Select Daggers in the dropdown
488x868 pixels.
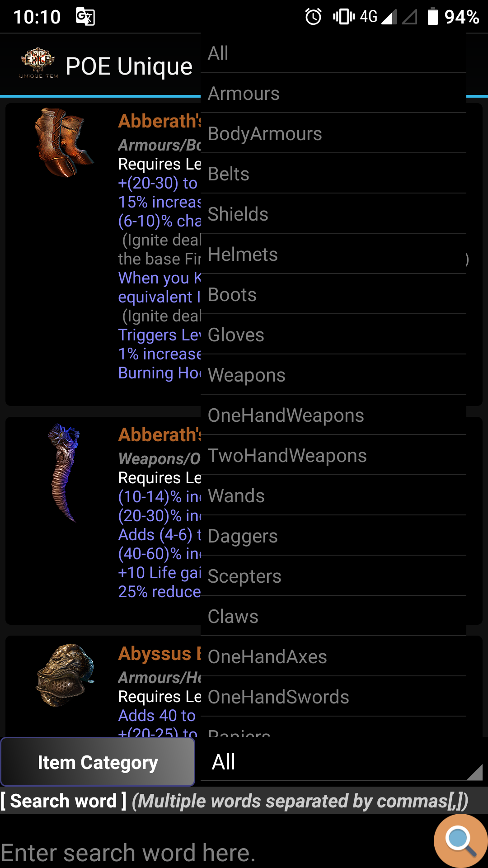point(333,536)
